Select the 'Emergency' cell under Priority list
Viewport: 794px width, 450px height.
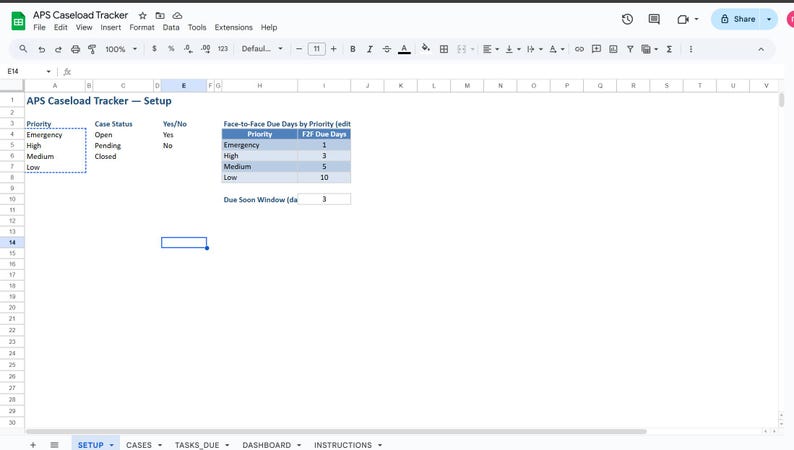[55, 135]
